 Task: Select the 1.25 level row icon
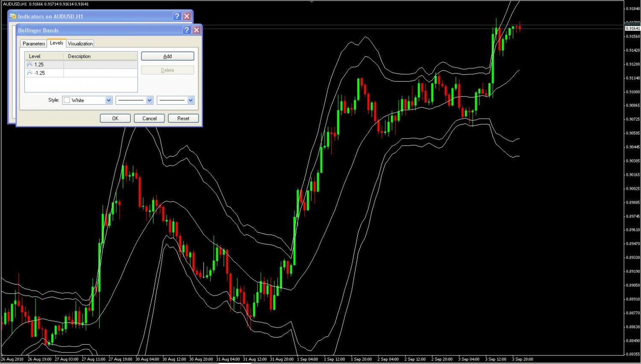(29, 65)
